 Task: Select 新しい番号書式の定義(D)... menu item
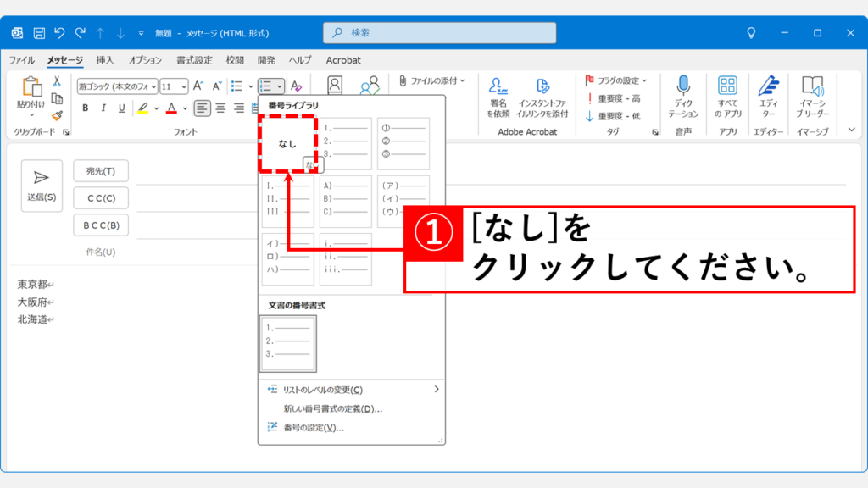point(332,409)
